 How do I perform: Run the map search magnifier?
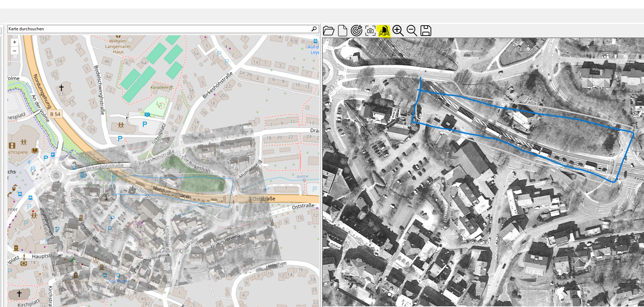[x=314, y=29]
